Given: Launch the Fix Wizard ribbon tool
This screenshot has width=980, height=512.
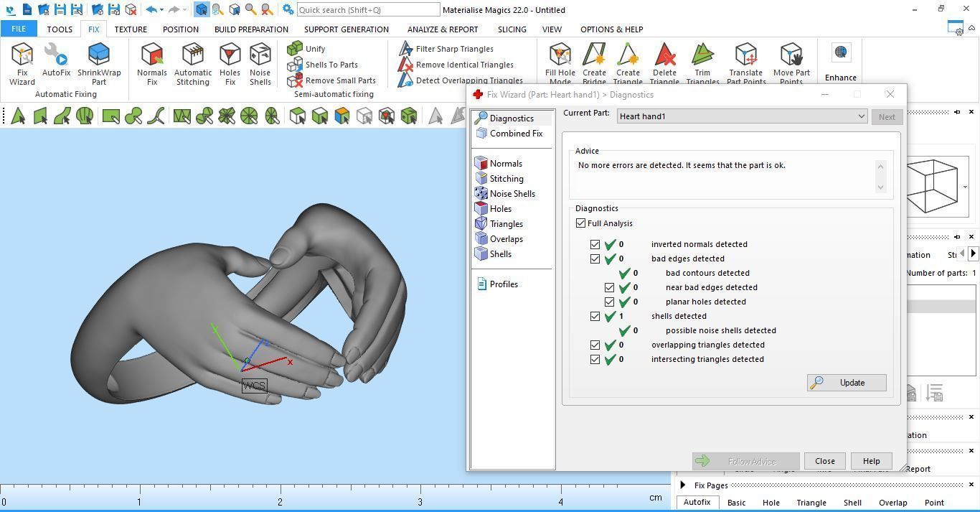Looking at the screenshot, I should [22, 64].
